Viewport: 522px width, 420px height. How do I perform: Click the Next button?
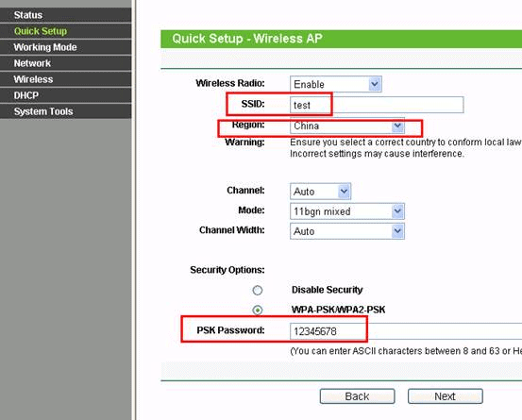(x=446, y=396)
